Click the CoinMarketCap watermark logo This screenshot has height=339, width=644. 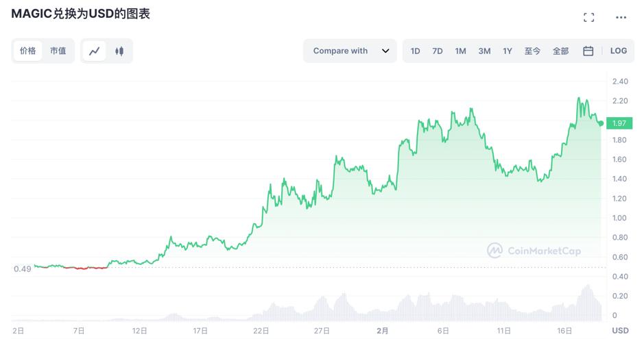[534, 251]
